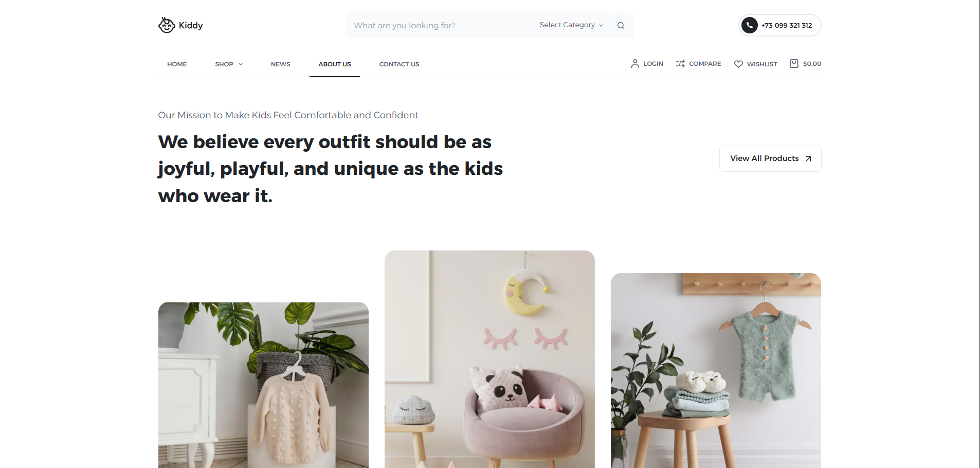This screenshot has height=468, width=980.
Task: Click the +73 099 321 312 phone link
Action: point(787,25)
